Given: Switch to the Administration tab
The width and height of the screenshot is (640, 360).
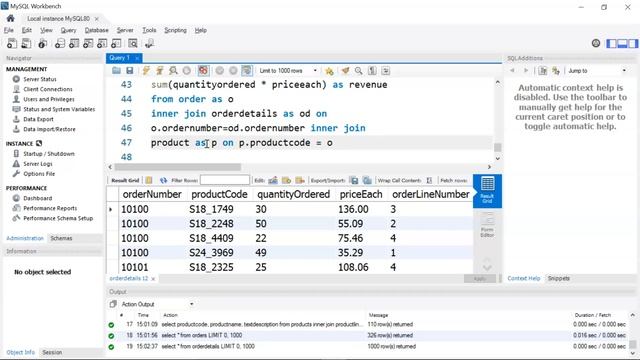Looking at the screenshot, I should pos(25,238).
